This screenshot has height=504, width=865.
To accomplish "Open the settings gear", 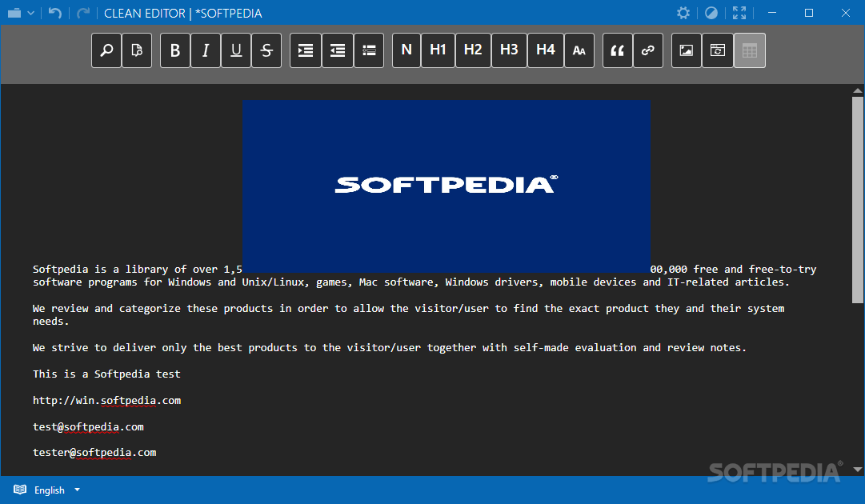I will (683, 13).
